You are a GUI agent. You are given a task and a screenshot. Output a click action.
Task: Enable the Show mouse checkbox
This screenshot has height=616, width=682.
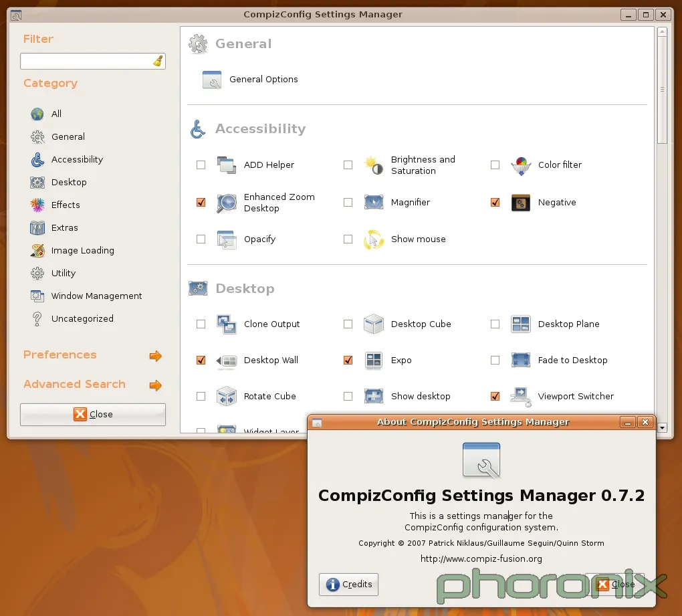[348, 239]
